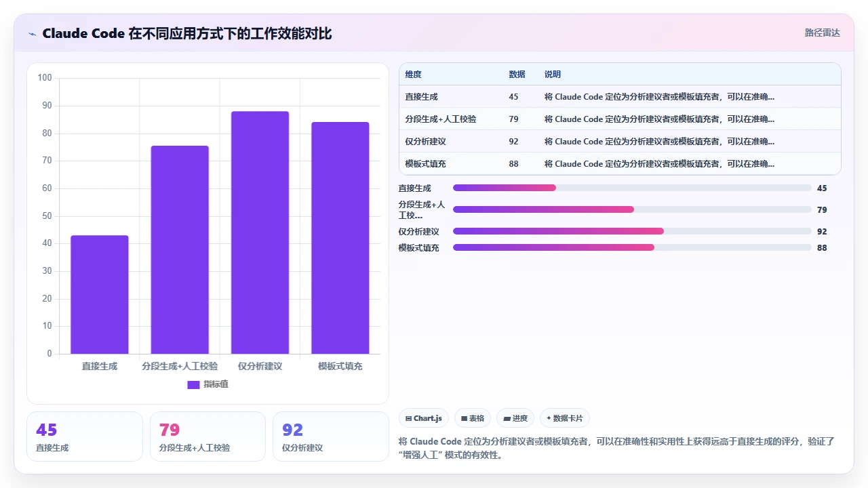
Task: Click the table value 88
Action: point(513,164)
